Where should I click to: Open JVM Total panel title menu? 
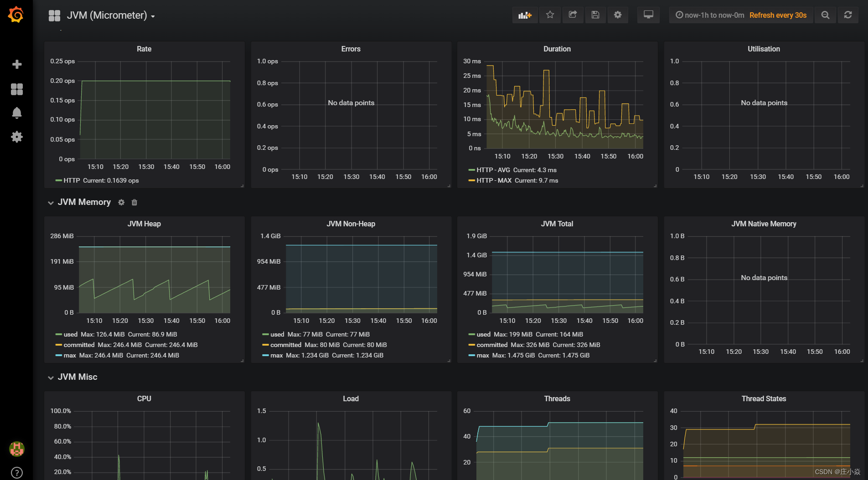coord(557,224)
